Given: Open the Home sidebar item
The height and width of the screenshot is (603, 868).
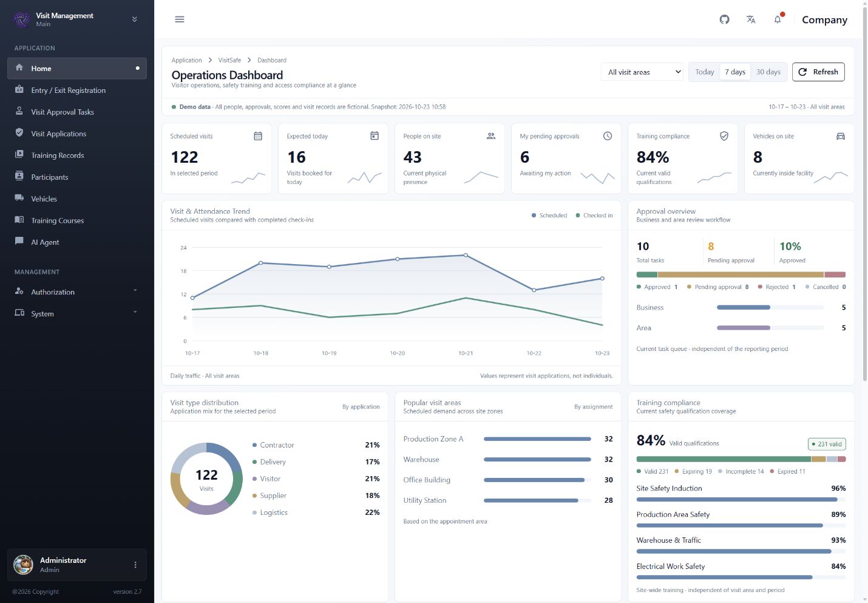Looking at the screenshot, I should click(x=77, y=68).
